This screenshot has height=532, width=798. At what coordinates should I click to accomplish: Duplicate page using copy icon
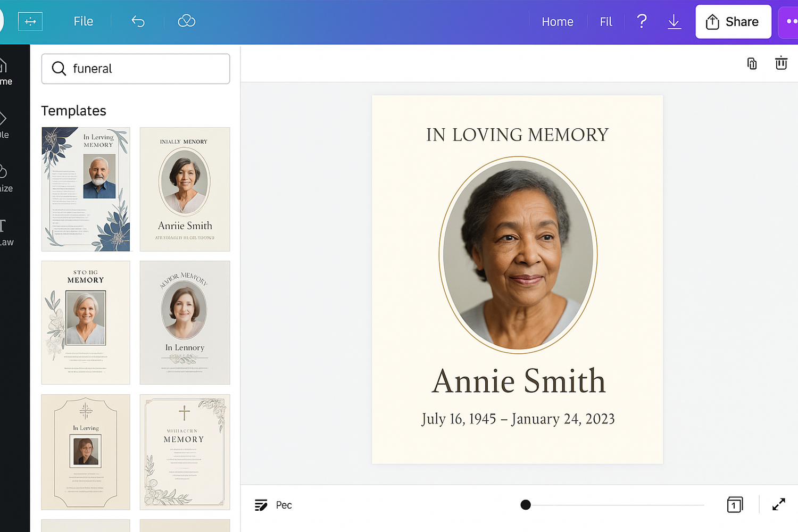coord(752,63)
